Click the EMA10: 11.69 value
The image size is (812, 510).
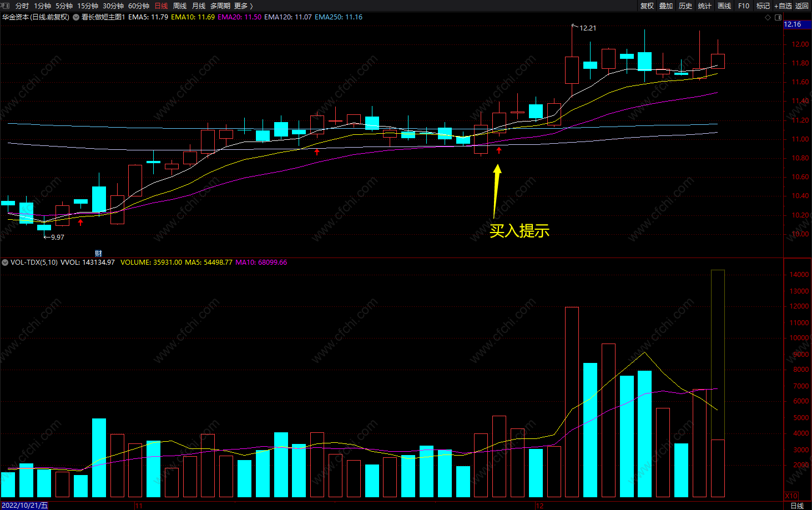tap(193, 17)
